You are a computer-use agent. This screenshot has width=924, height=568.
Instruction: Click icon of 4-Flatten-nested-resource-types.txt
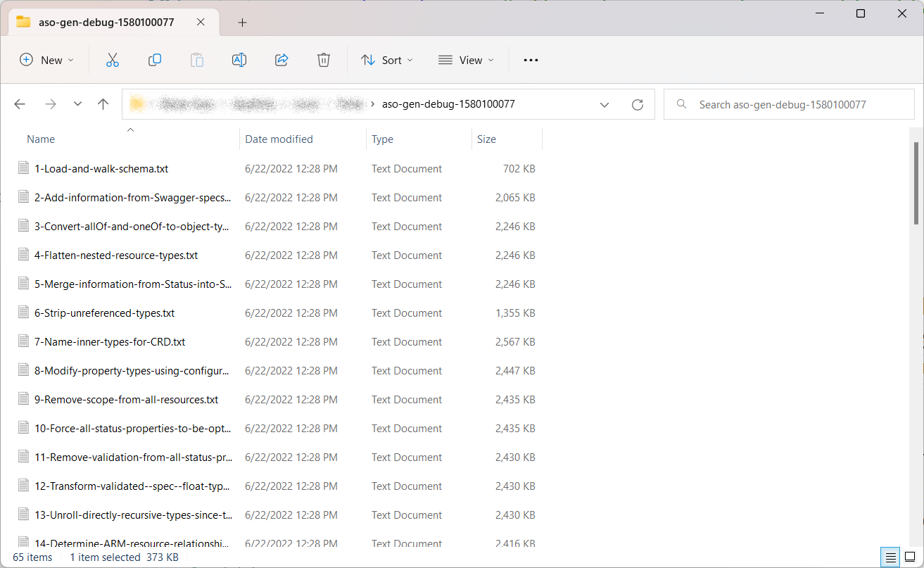click(x=24, y=255)
